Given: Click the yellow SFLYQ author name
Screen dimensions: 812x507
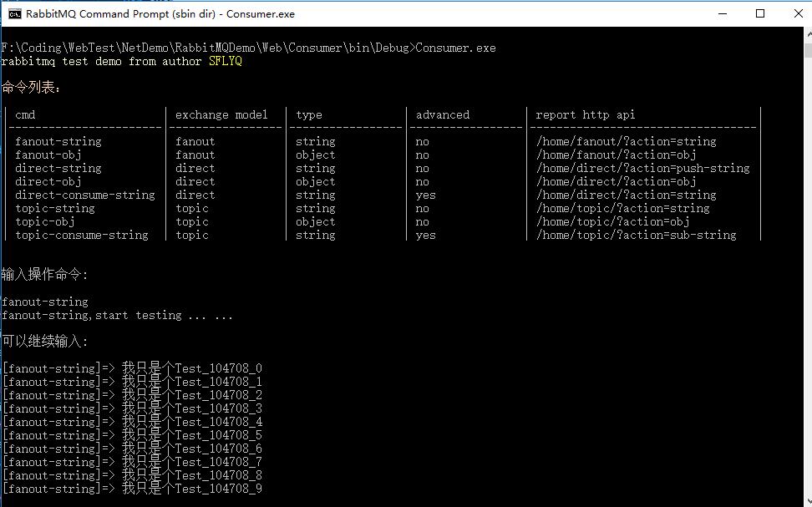Looking at the screenshot, I should [226, 62].
